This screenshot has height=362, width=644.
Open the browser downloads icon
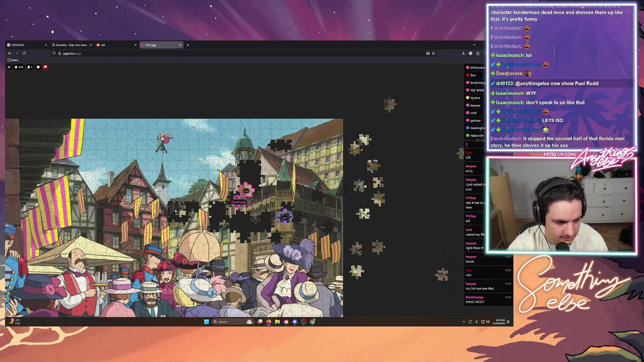click(x=463, y=53)
